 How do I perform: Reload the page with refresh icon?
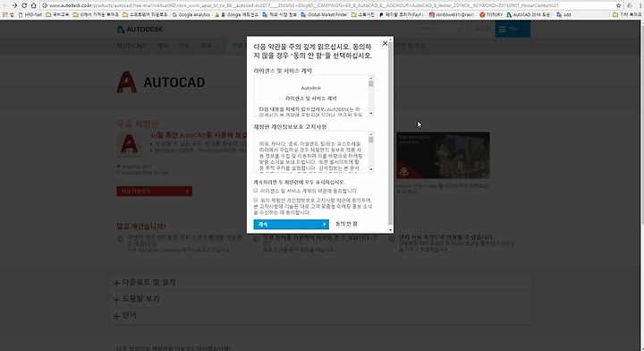pos(24,5)
